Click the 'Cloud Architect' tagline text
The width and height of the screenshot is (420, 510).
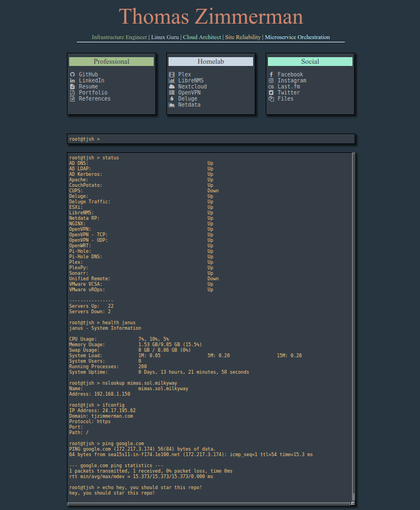201,37
